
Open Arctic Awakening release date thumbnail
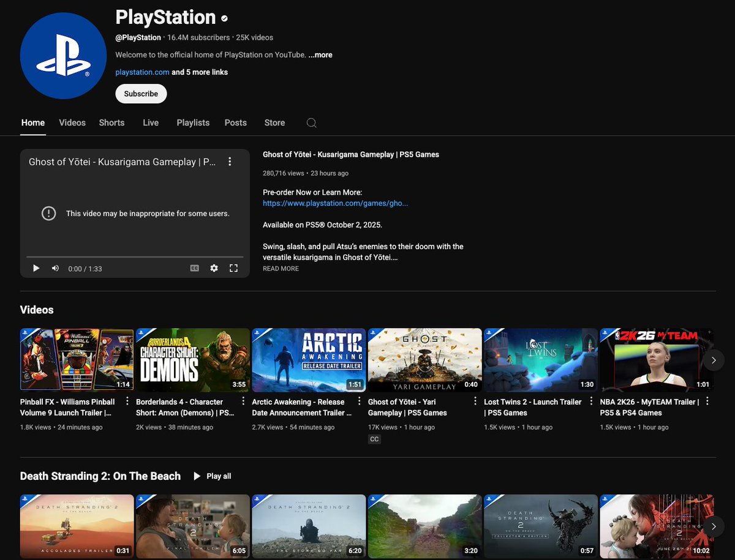[x=309, y=359]
